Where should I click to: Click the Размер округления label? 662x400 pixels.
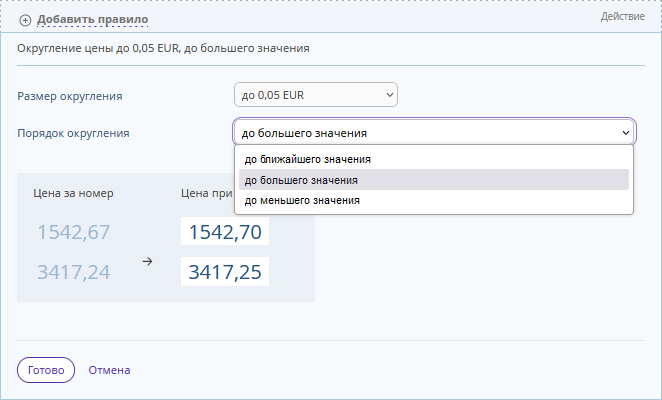coord(70,96)
